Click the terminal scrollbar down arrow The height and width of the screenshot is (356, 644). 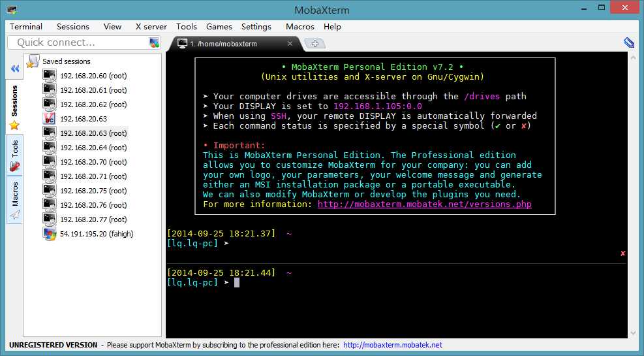click(633, 333)
